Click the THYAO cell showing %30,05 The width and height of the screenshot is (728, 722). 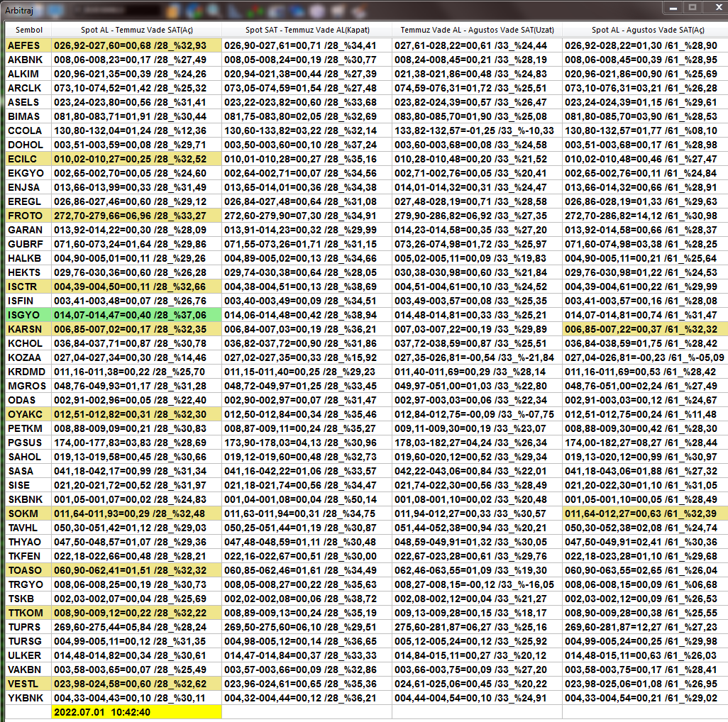click(x=478, y=542)
